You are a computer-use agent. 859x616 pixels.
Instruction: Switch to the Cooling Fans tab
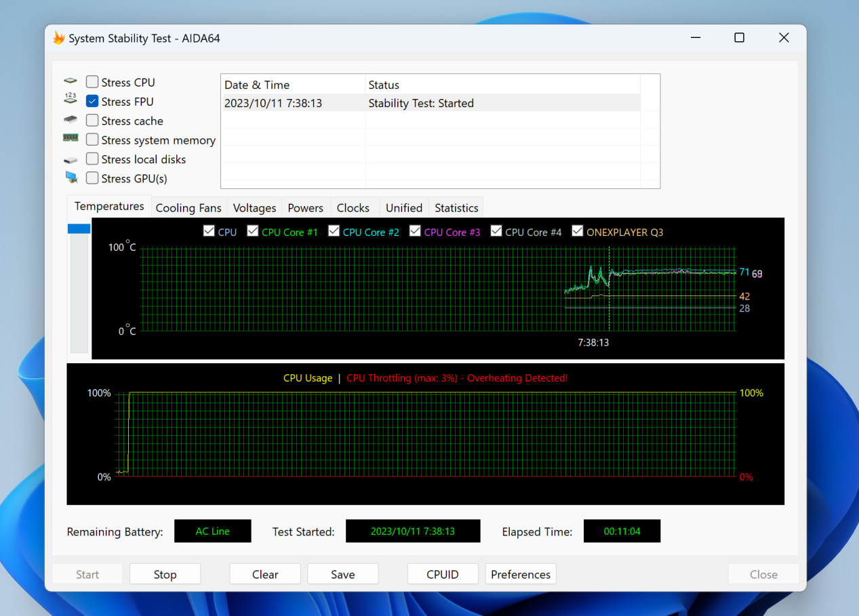pyautogui.click(x=188, y=208)
